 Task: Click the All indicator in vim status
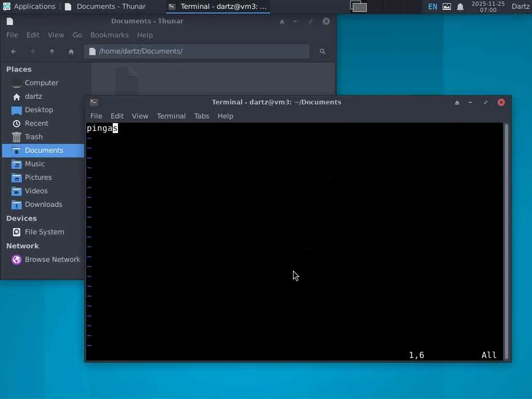click(489, 355)
